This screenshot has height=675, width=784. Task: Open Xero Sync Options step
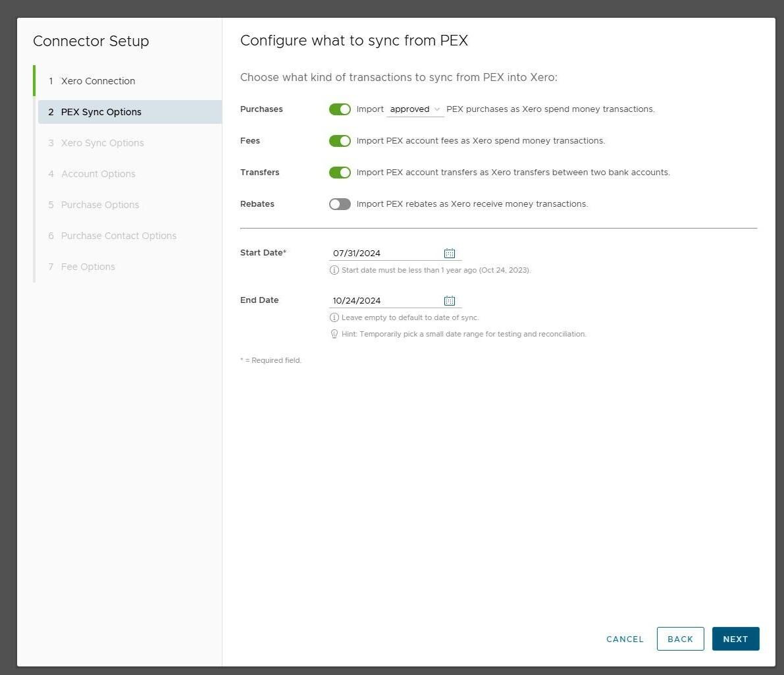102,143
